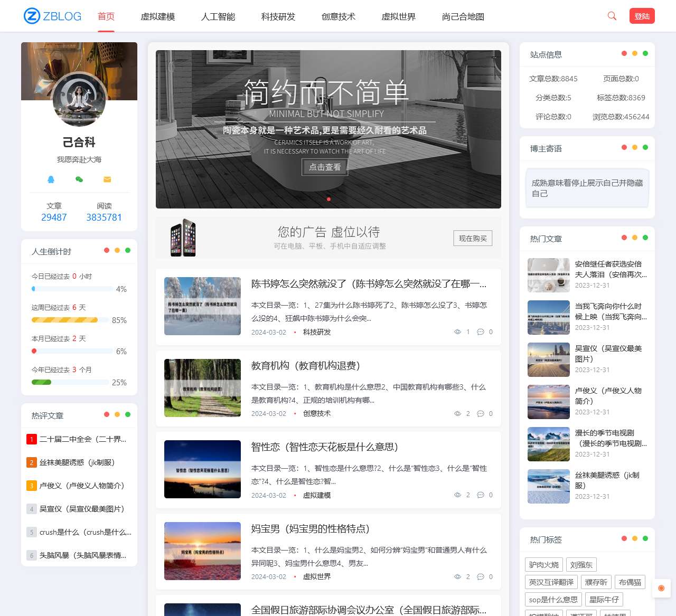Go to 首页 tab

[x=106, y=16]
